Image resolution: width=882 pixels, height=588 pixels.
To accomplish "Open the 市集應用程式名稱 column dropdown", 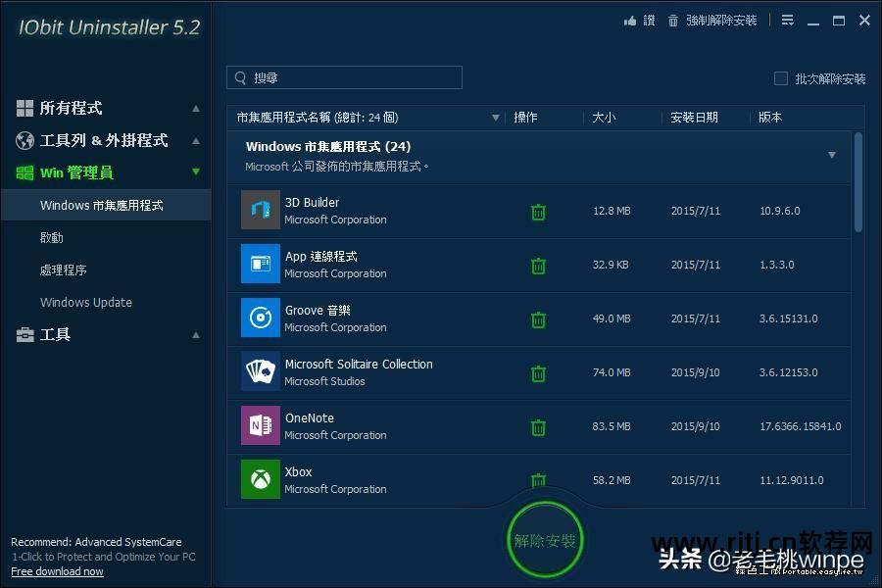I will click(496, 116).
